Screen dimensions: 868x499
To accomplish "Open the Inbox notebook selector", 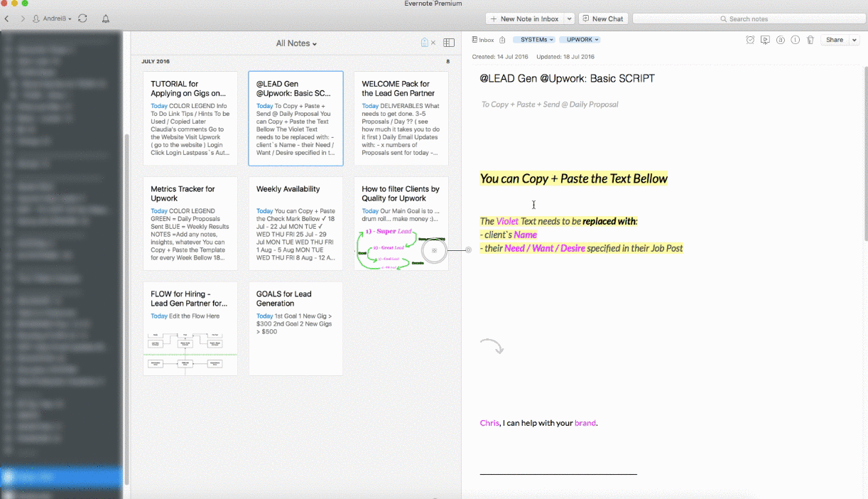I will pyautogui.click(x=483, y=40).
